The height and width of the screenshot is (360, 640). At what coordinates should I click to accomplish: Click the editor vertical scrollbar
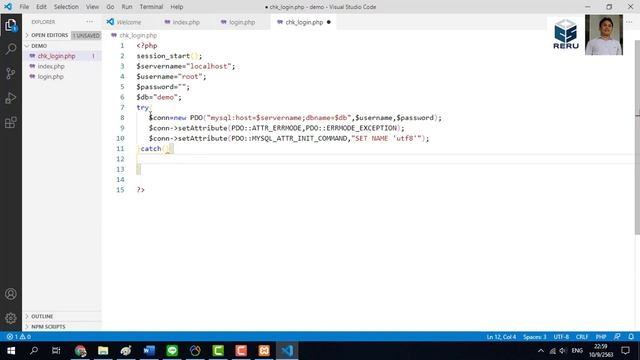tap(637, 138)
